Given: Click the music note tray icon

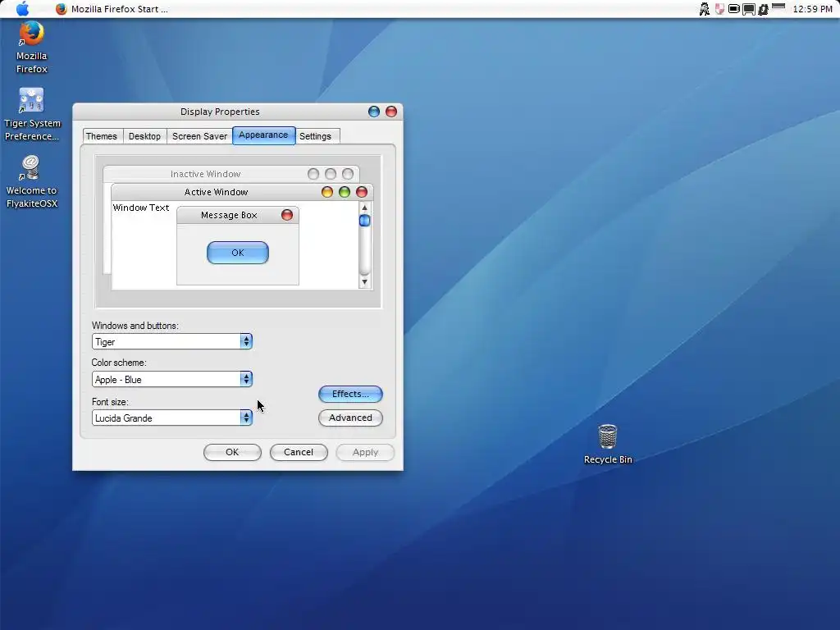Looking at the screenshot, I should (x=763, y=9).
